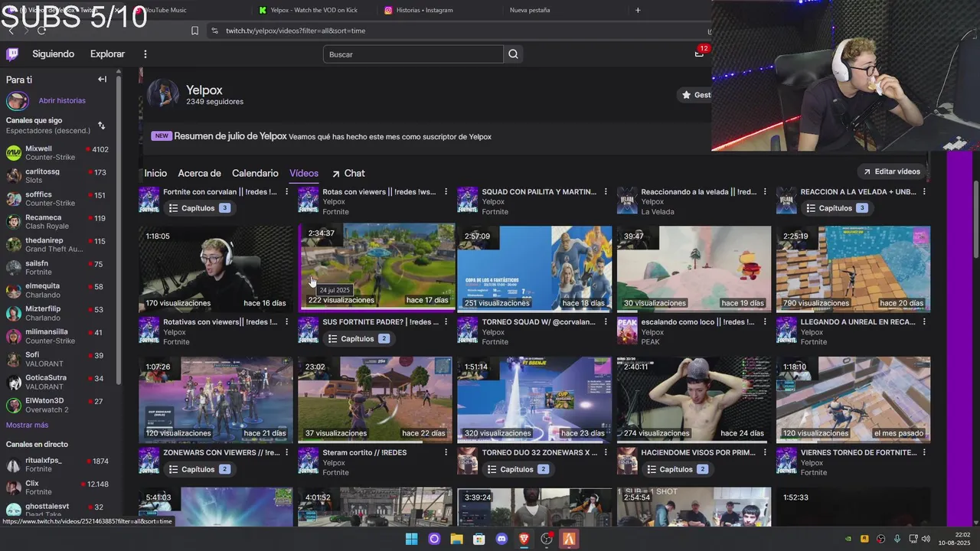Viewport: 980px width, 551px height.
Task: Click Abrir historias link in sidebar
Action: coord(62,100)
